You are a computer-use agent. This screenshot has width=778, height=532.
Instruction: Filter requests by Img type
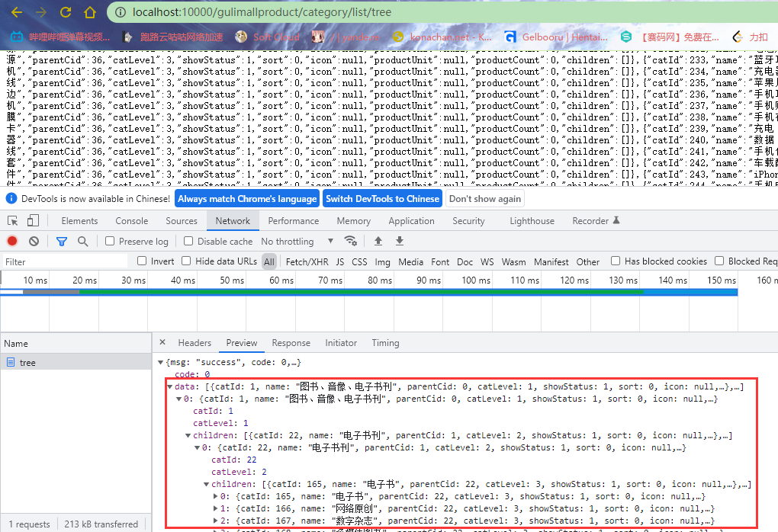(x=382, y=261)
